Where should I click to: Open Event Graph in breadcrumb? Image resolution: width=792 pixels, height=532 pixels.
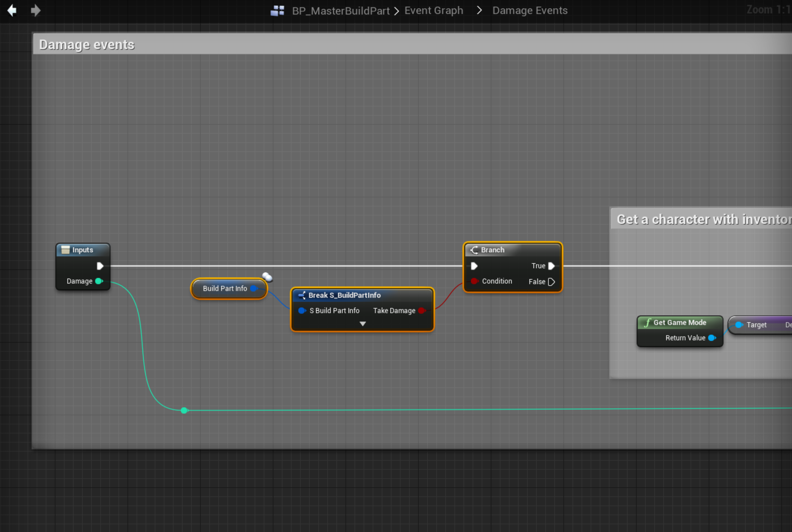(434, 11)
